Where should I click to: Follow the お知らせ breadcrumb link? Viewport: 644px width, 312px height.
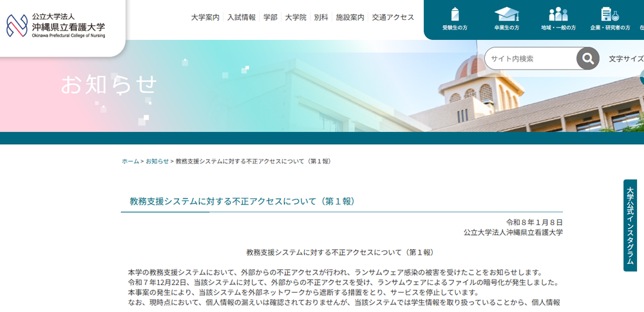pos(157,161)
